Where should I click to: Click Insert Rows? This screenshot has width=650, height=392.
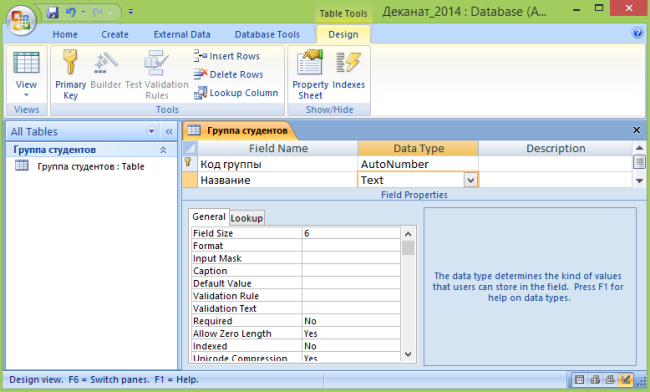227,56
